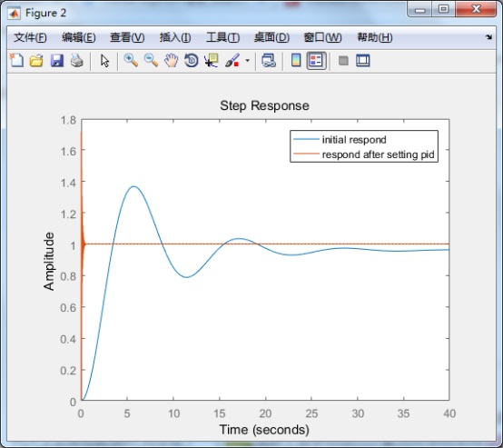Viewport: 503px width, 448px height.
Task: Expand the Brush tool color dropdown arrow
Action: (247, 60)
